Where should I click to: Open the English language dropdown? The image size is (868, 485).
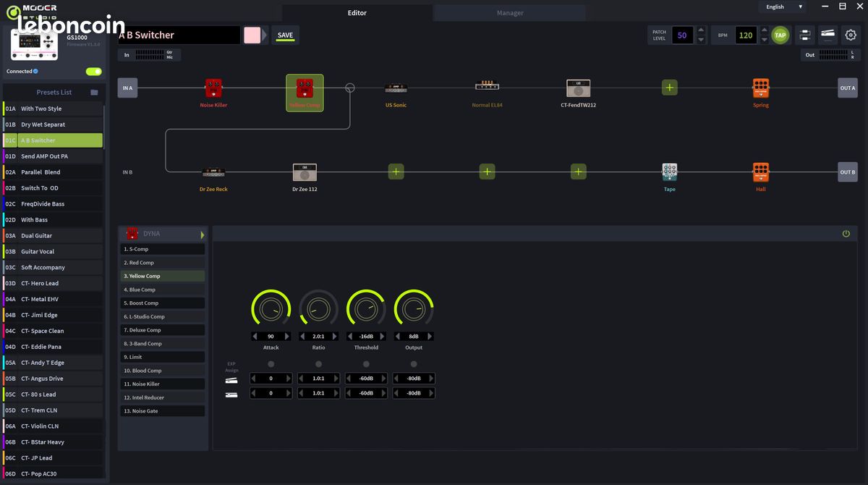[x=783, y=7]
